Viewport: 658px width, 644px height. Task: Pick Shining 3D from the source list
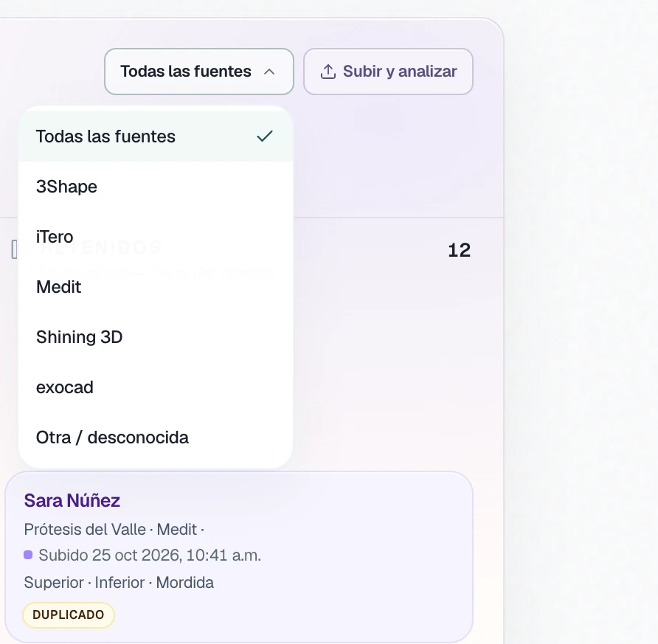[156, 337]
